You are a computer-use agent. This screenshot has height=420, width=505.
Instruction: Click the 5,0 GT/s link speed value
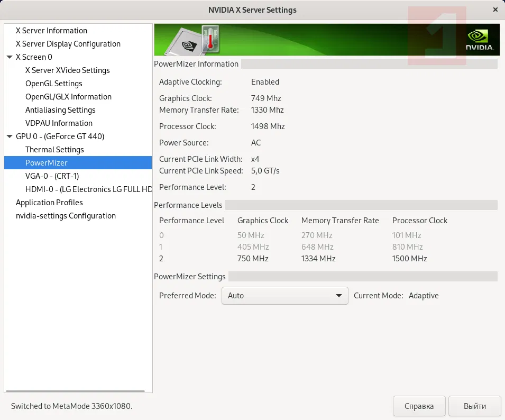265,171
